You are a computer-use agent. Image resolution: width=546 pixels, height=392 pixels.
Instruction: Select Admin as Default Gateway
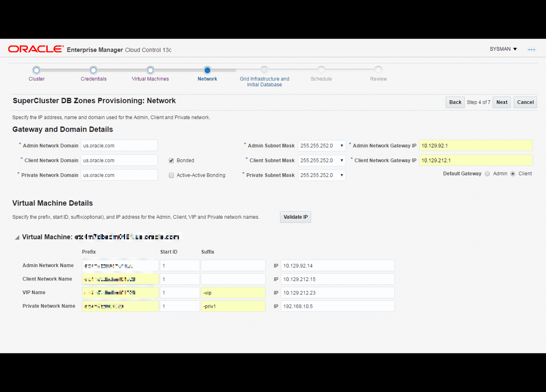tap(487, 174)
